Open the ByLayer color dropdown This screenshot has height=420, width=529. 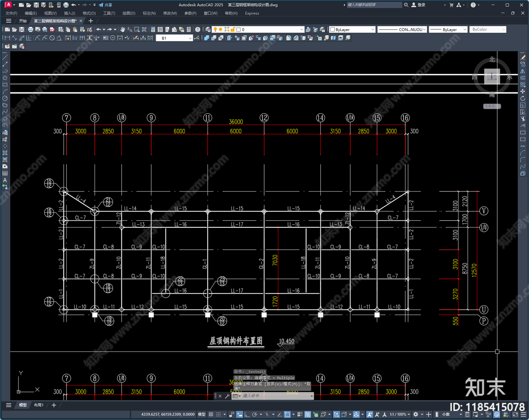[352, 29]
